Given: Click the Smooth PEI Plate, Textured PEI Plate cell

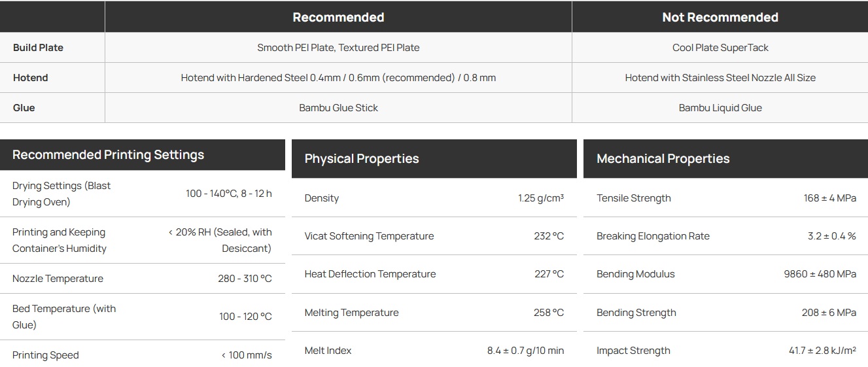Looking at the screenshot, I should [338, 48].
